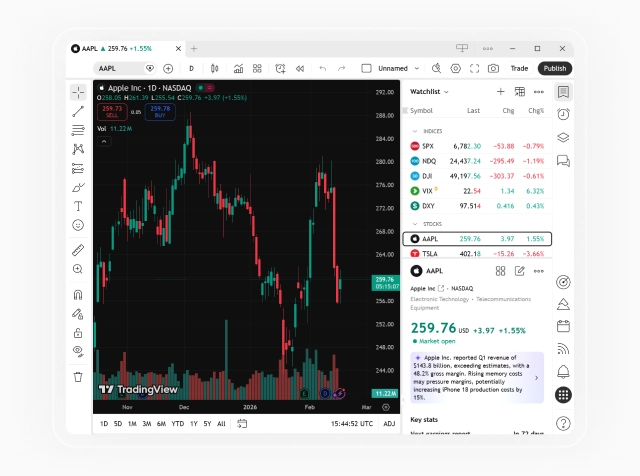Viewport: 640px width, 476px height.
Task: Select the SPX watchlist row
Action: pyautogui.click(x=477, y=146)
